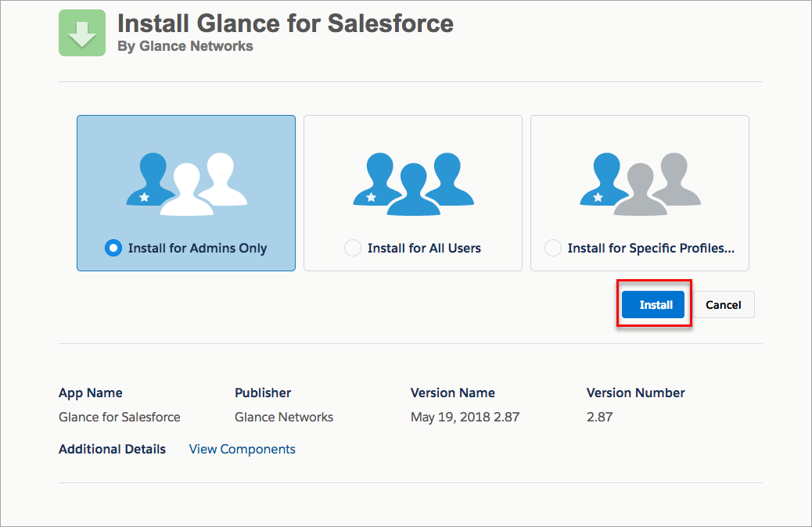The height and width of the screenshot is (527, 812).
Task: Click the Admins Only people group icon
Action: click(186, 184)
